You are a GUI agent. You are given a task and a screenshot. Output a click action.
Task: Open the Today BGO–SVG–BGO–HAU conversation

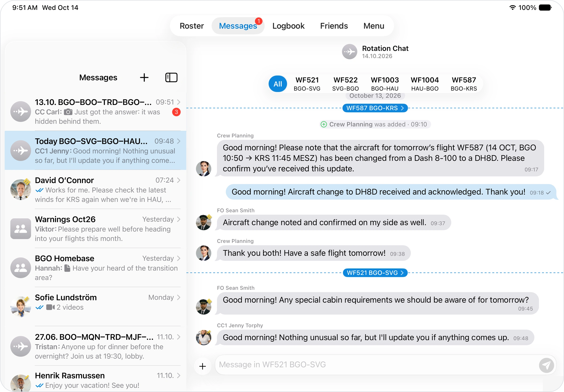click(95, 150)
